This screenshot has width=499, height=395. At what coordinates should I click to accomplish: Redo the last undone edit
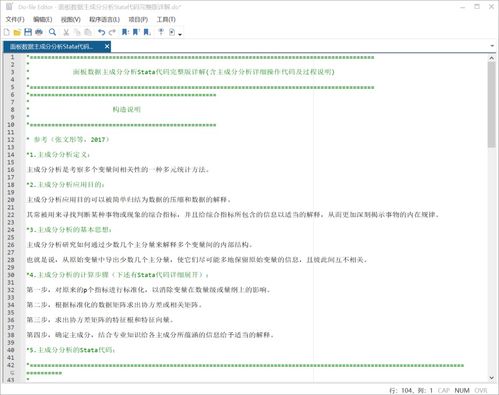tap(112, 32)
